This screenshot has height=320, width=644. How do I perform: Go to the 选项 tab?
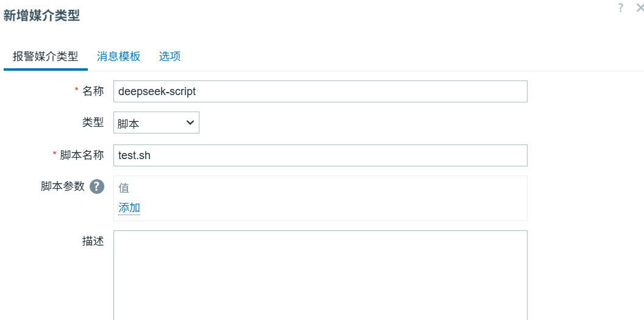point(170,57)
